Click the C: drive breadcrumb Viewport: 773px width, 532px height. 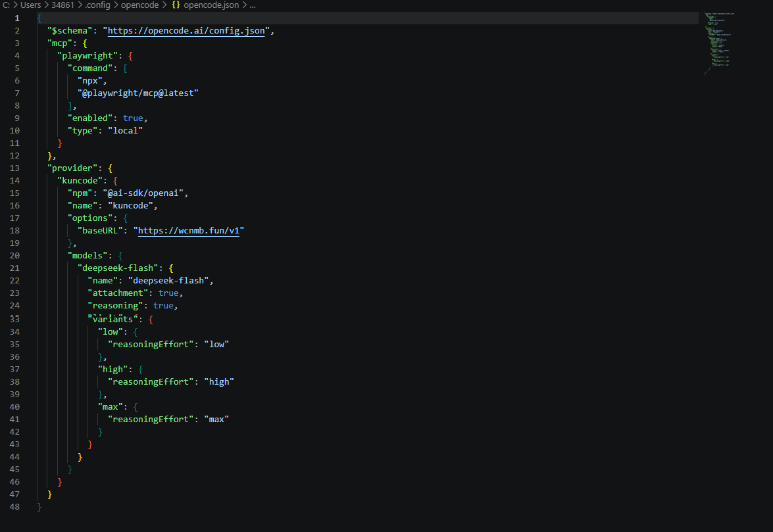pyautogui.click(x=7, y=5)
